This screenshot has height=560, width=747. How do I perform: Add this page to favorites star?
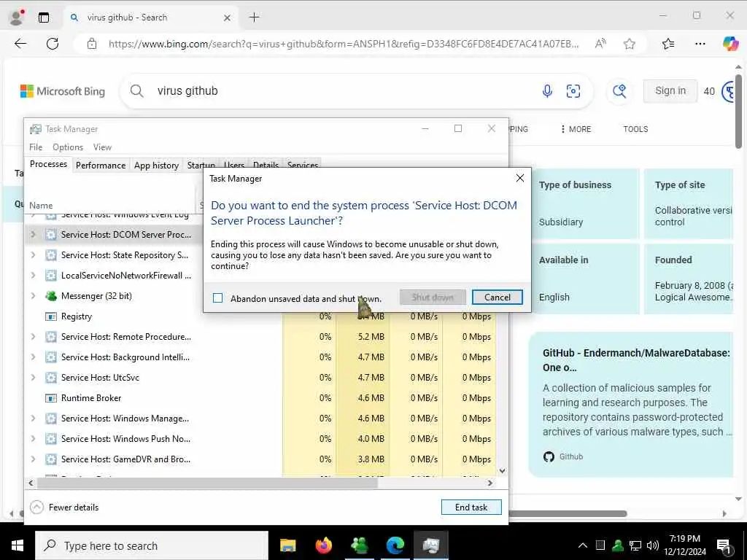[630, 44]
